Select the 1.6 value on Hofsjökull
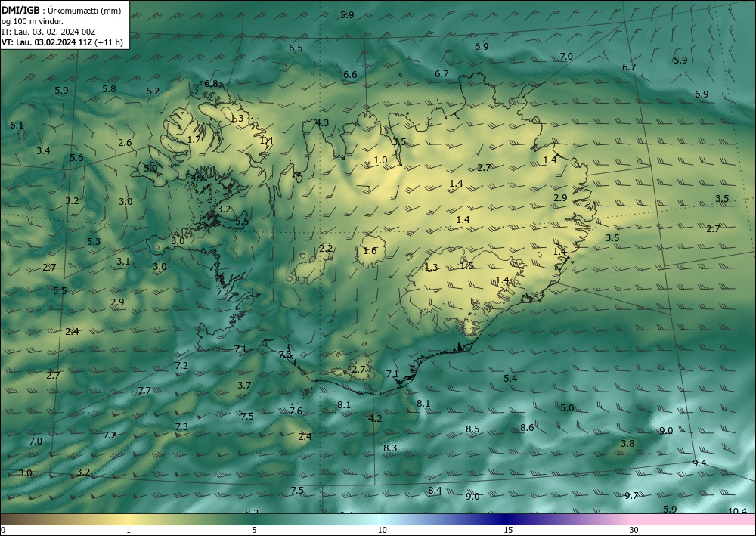The width and height of the screenshot is (756, 536). click(x=370, y=251)
